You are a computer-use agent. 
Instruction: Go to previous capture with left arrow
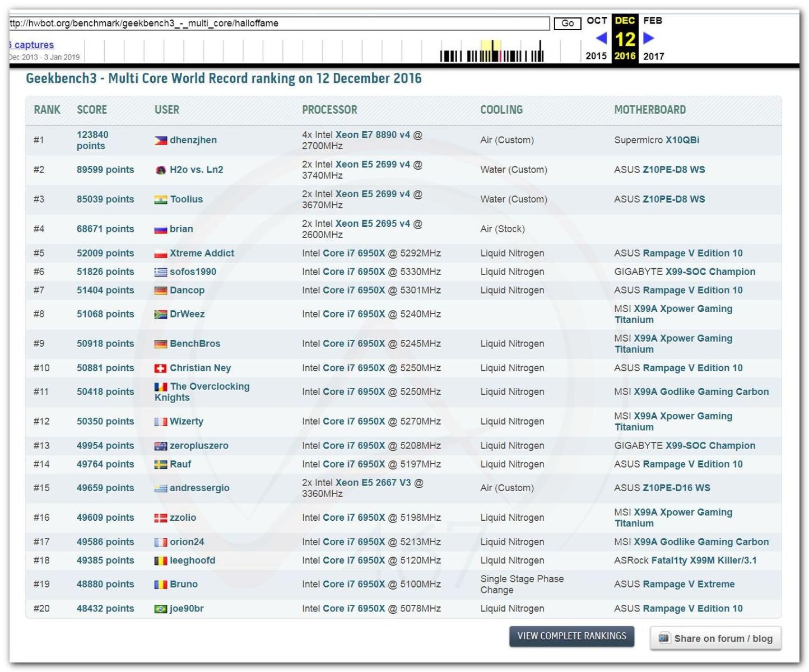pyautogui.click(x=601, y=38)
